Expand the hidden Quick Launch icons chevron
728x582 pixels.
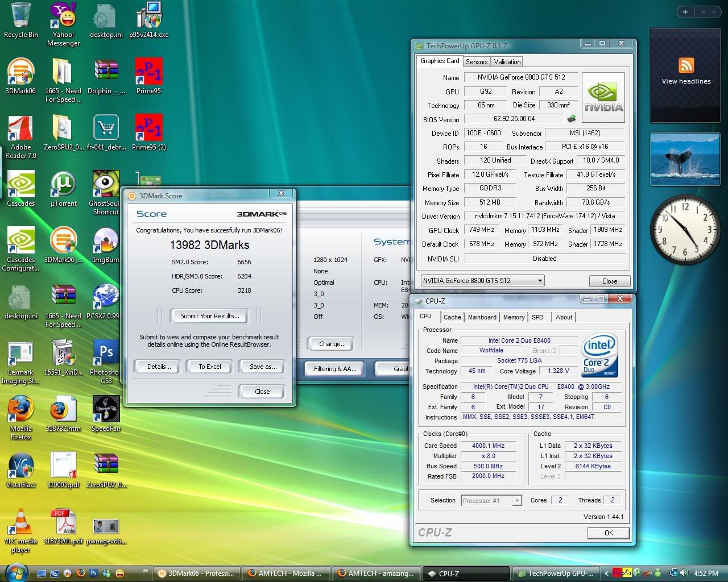pyautogui.click(x=145, y=570)
